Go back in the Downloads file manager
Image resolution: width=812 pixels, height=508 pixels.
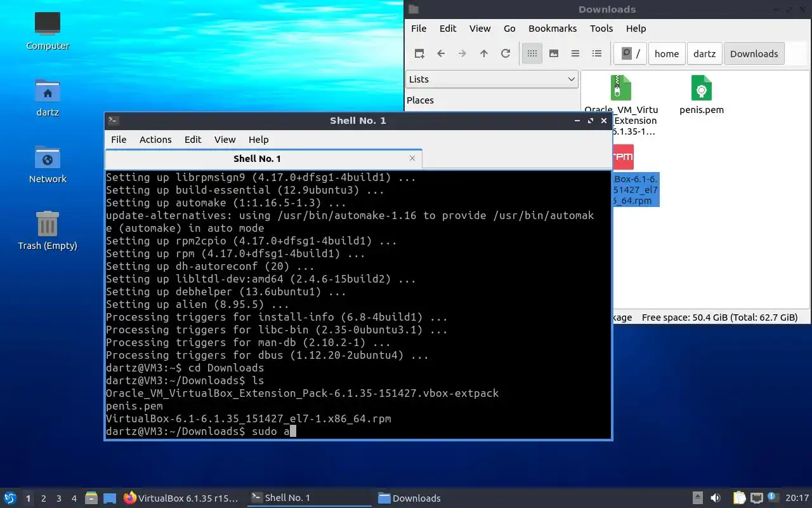(441, 54)
